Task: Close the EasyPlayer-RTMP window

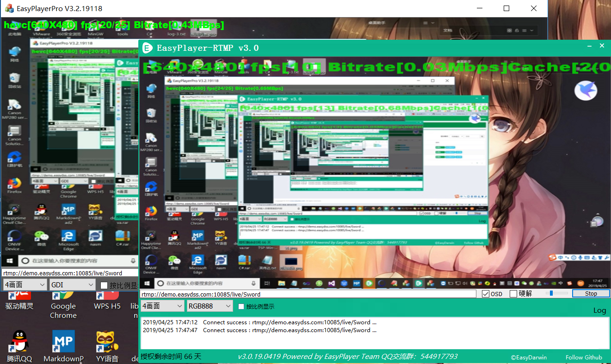Action: click(x=602, y=46)
